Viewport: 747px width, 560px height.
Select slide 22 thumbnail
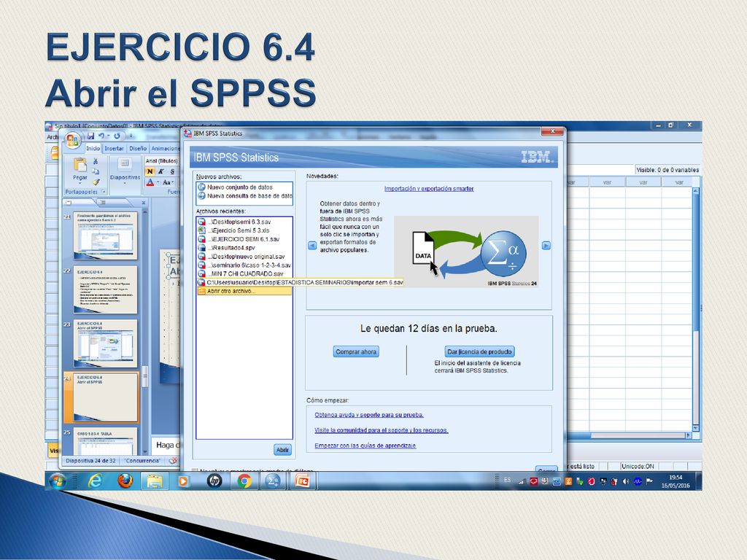click(x=105, y=289)
